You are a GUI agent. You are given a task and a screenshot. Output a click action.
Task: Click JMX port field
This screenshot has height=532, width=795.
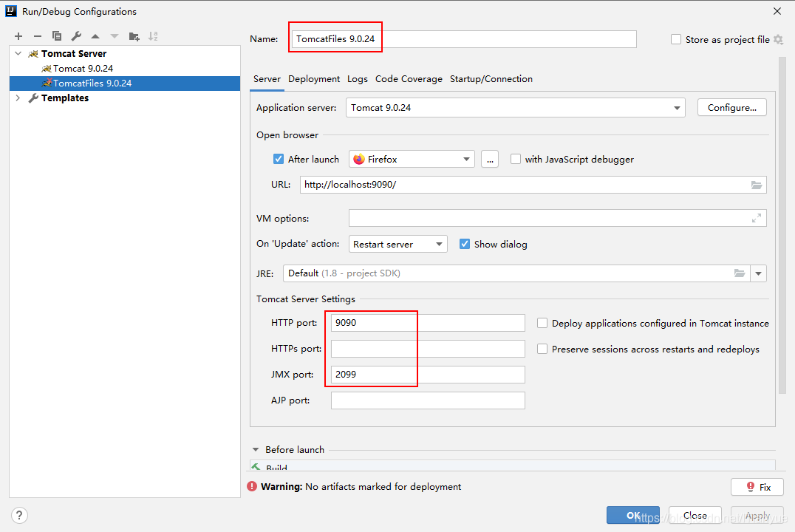click(x=428, y=375)
